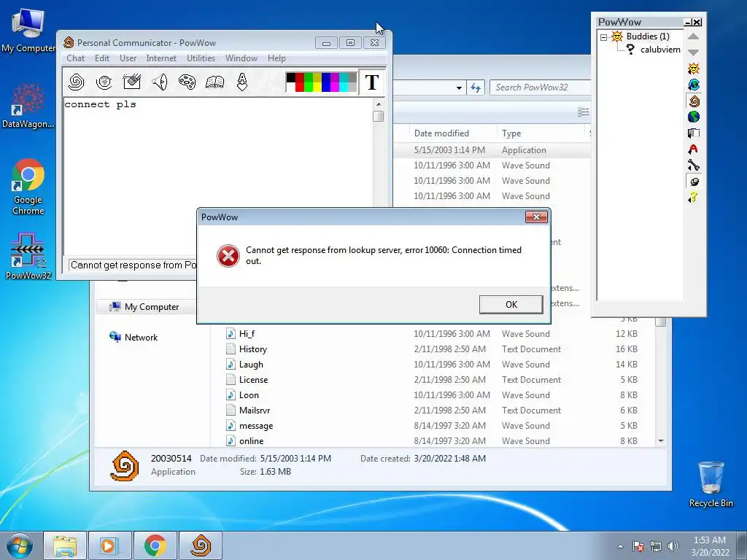Open the Window menu
This screenshot has height=560, width=747.
pyautogui.click(x=241, y=58)
